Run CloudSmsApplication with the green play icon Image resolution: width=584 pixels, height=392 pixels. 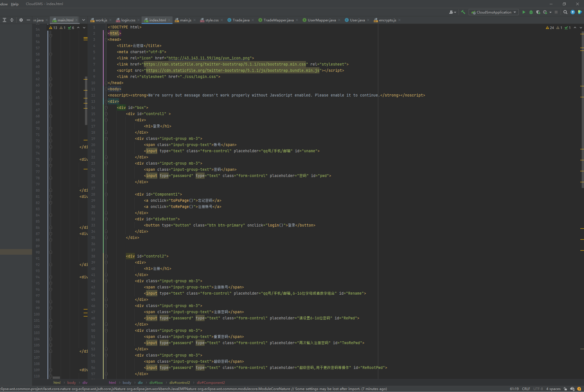524,12
